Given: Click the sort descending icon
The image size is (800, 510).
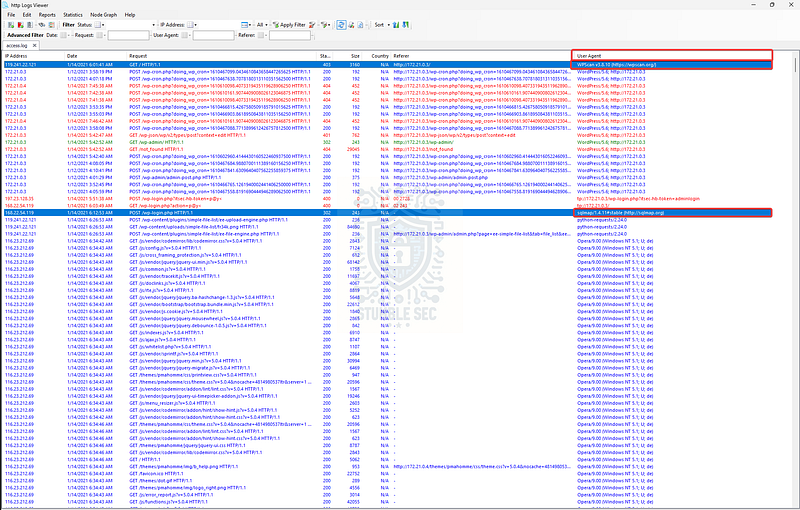Looking at the screenshot, I should [x=406, y=24].
